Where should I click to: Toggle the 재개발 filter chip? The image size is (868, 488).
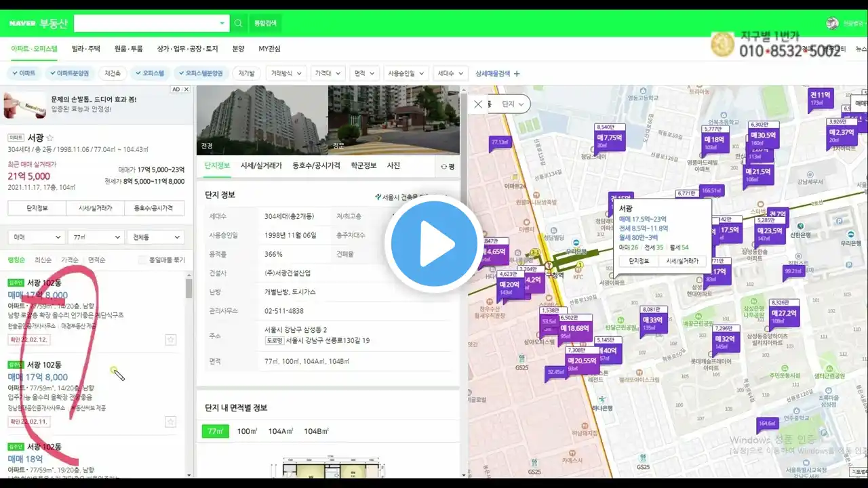(247, 73)
